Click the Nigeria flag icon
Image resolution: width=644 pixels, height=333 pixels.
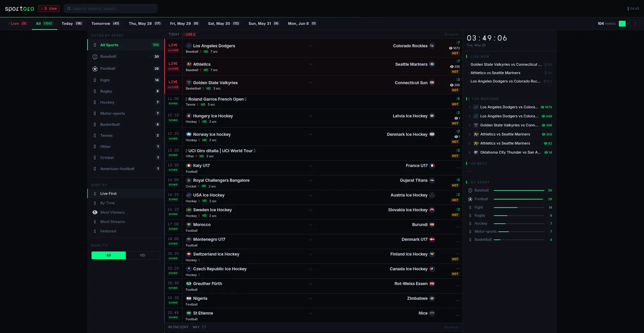189,298
